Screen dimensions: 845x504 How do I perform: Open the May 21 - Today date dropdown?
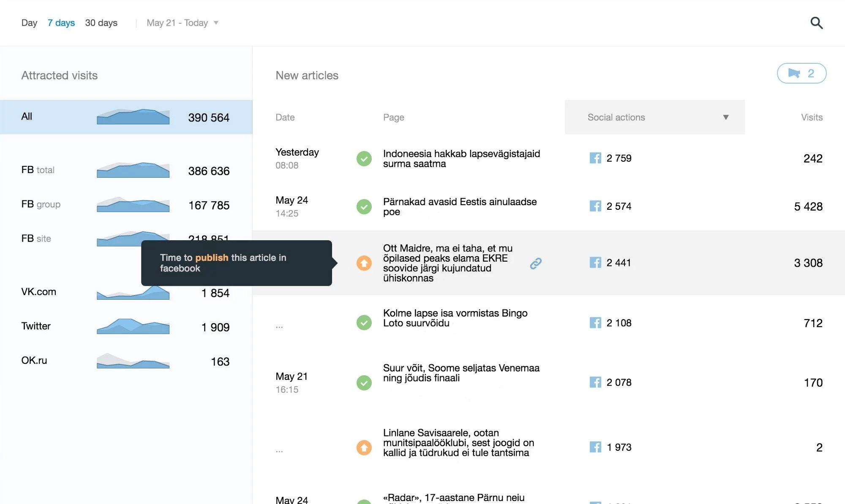tap(182, 23)
